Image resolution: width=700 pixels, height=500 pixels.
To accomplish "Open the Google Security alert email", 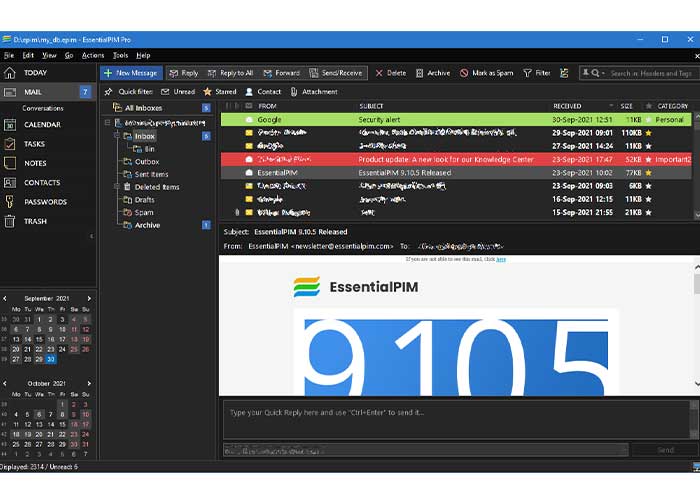I will coord(456,120).
